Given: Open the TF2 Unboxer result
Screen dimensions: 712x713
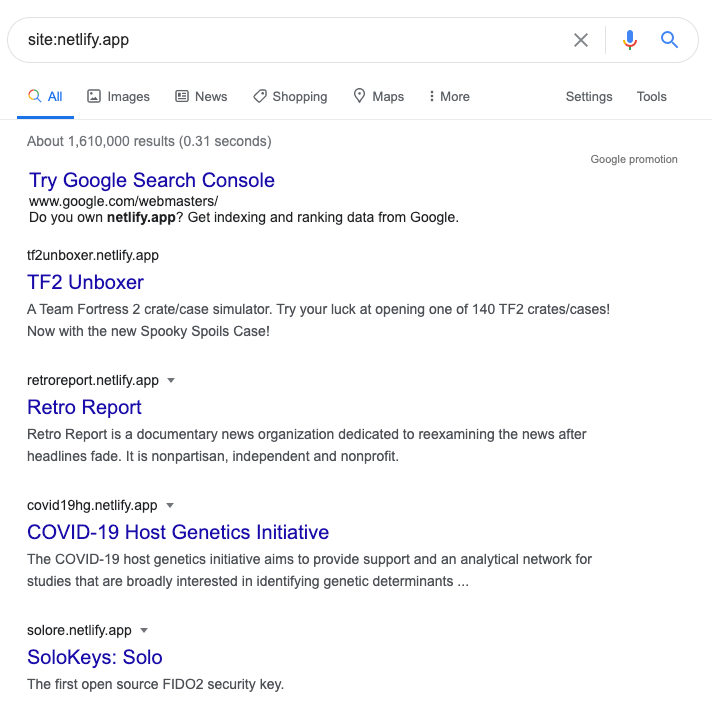Looking at the screenshot, I should pos(85,282).
